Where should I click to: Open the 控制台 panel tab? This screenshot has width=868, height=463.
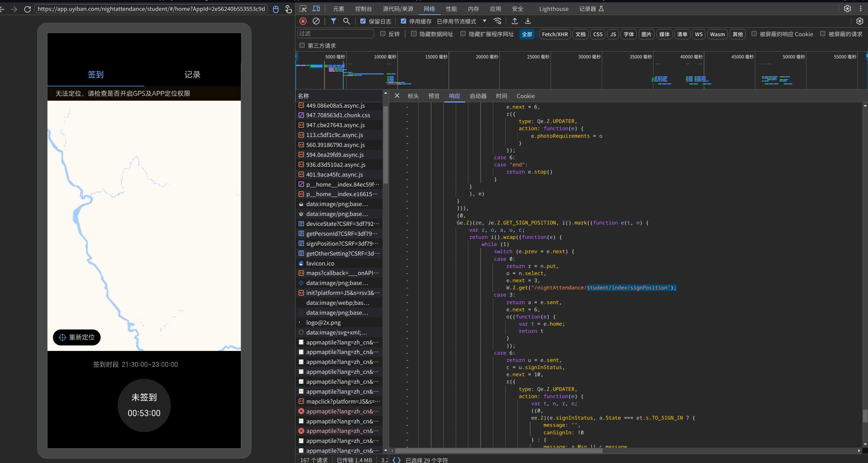(x=363, y=9)
